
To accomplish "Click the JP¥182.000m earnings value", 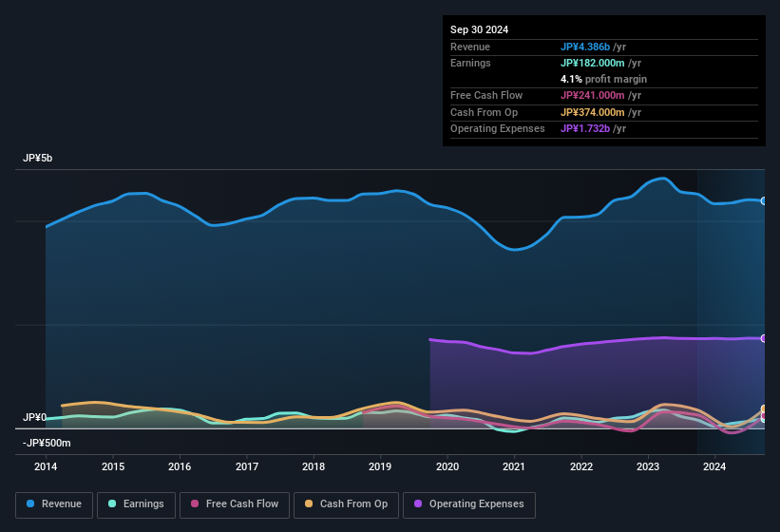I will point(593,63).
